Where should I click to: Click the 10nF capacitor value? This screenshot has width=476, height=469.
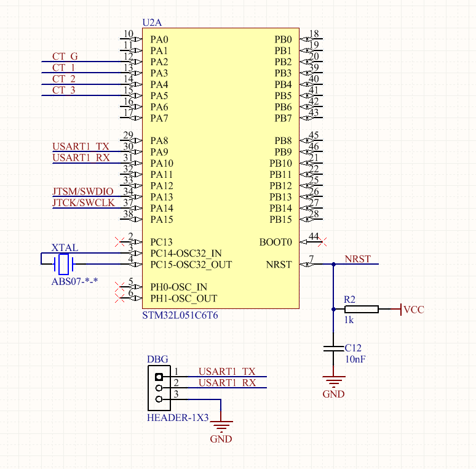click(355, 359)
